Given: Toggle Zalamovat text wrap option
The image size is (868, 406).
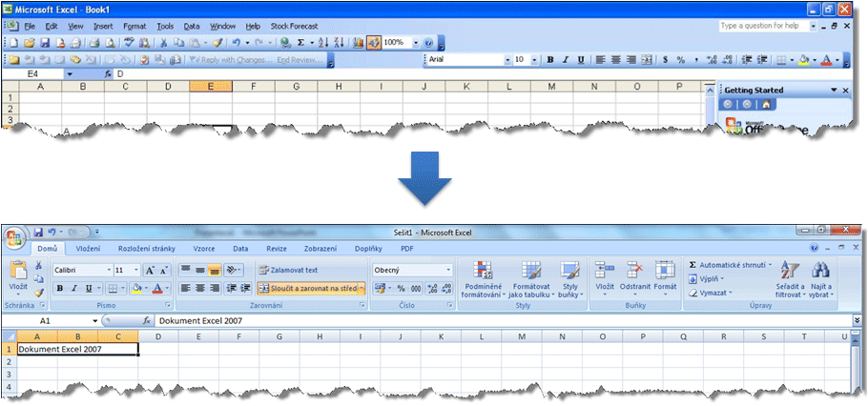Looking at the screenshot, I should (287, 270).
